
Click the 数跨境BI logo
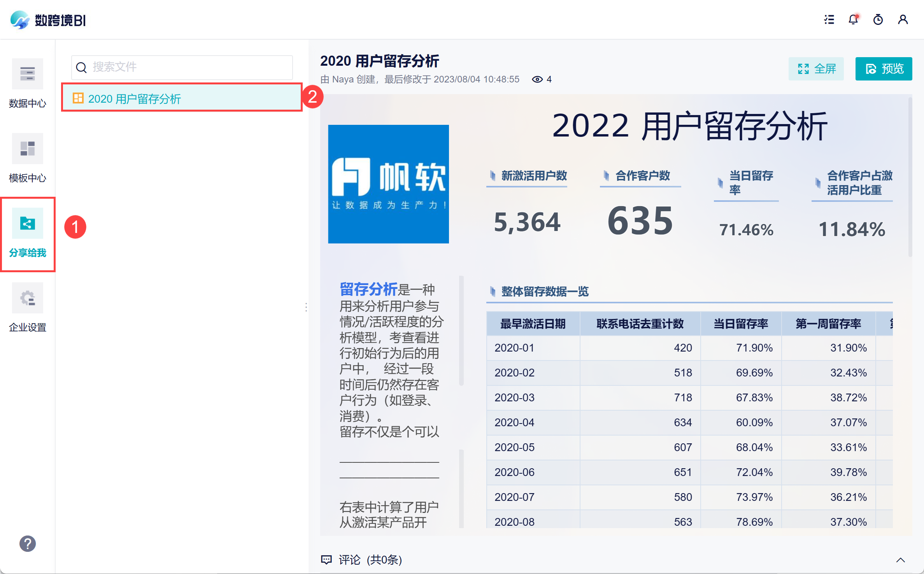click(49, 20)
